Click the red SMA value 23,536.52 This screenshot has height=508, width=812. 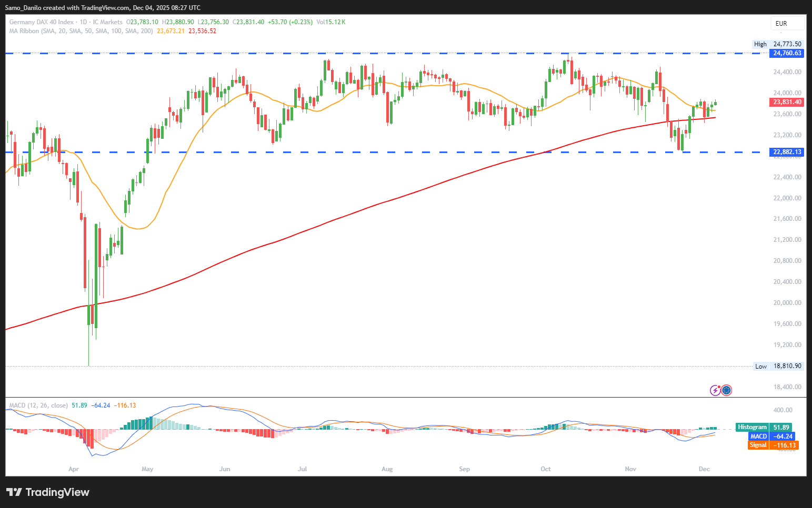[203, 31]
